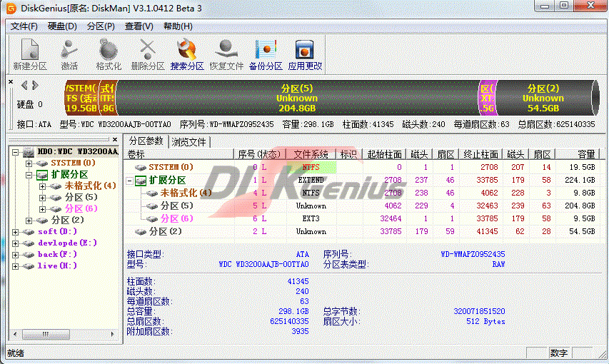Open the 帮助(H) menu
Screen dimensions: 609x364
(178, 26)
